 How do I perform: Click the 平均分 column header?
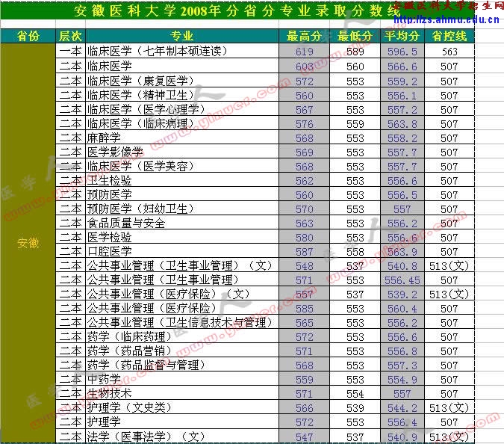tap(402, 36)
